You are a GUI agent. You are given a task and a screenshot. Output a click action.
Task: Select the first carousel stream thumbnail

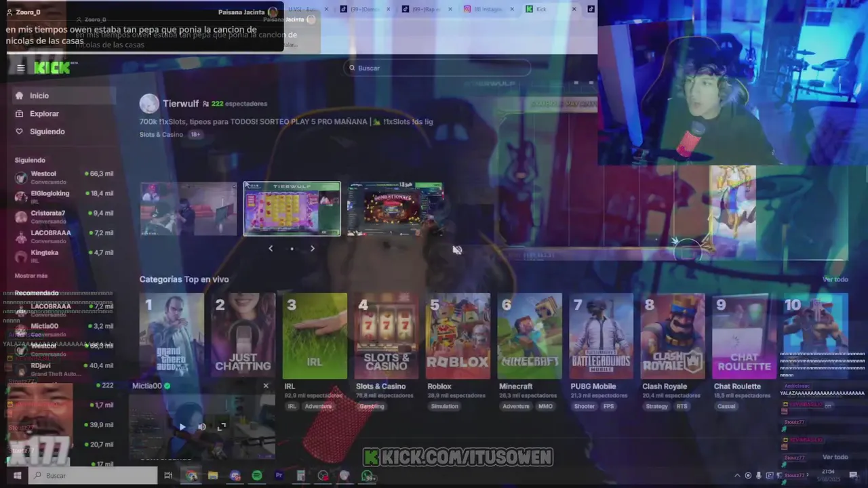pyautogui.click(x=189, y=209)
